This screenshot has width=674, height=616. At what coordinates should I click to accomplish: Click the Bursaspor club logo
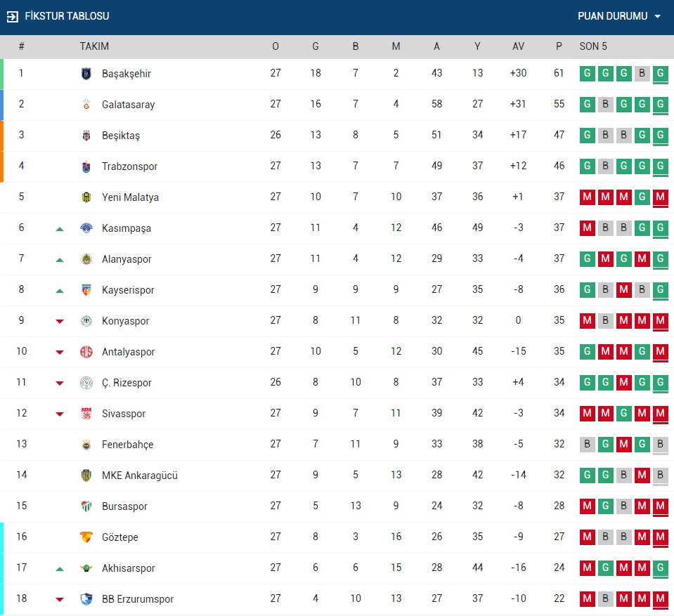(x=86, y=506)
